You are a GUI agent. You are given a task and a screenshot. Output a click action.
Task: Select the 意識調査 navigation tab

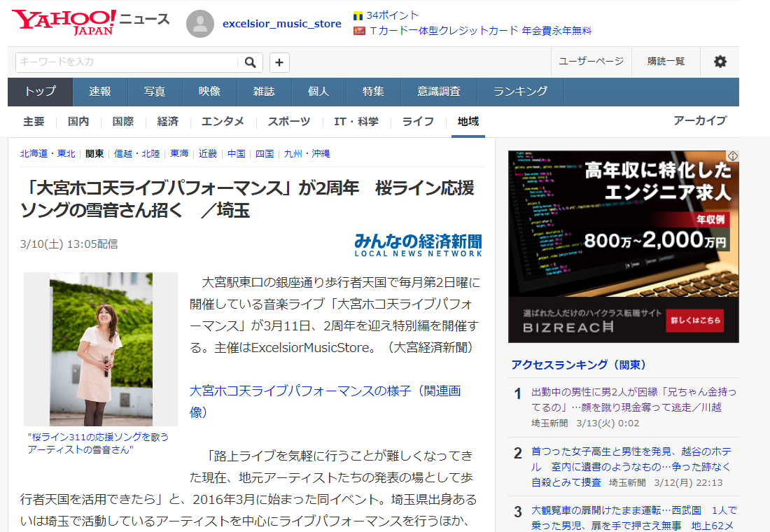tap(439, 92)
